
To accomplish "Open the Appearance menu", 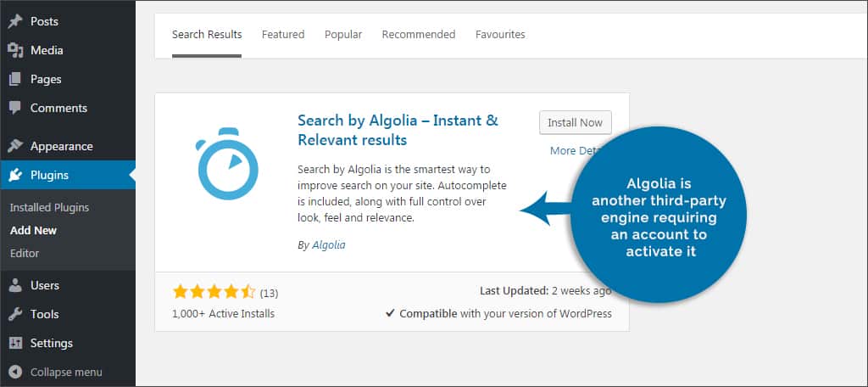I will tap(61, 146).
